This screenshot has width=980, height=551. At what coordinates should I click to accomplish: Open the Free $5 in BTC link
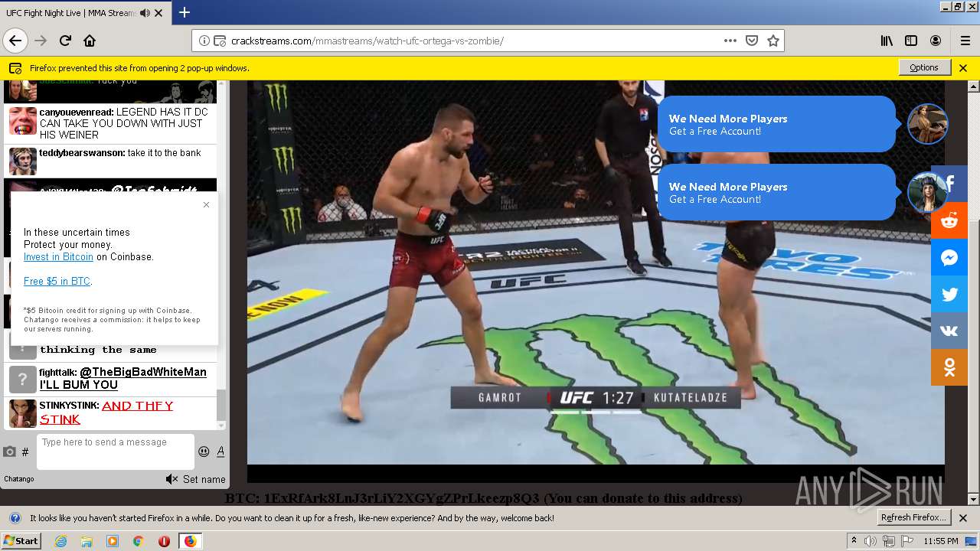coord(57,282)
